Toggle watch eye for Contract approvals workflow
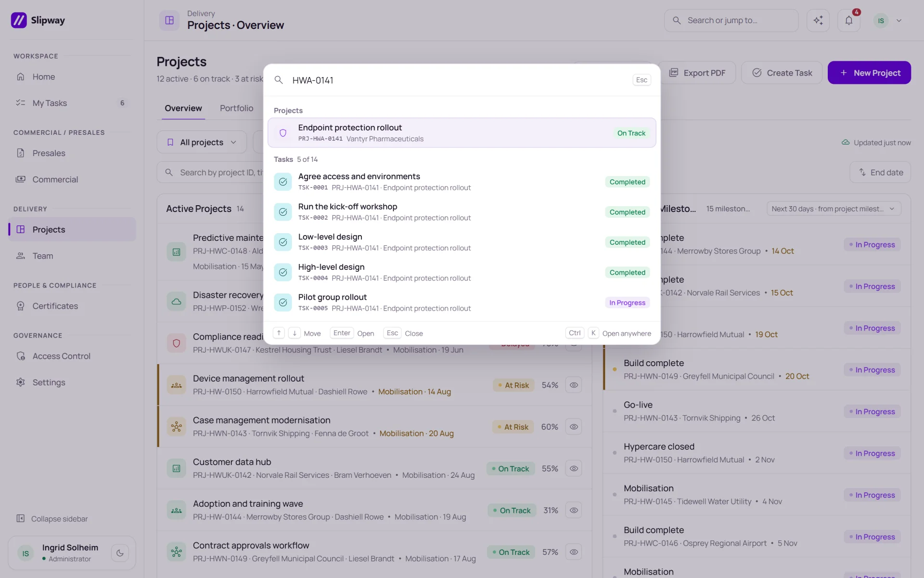This screenshot has height=578, width=924. point(574,552)
